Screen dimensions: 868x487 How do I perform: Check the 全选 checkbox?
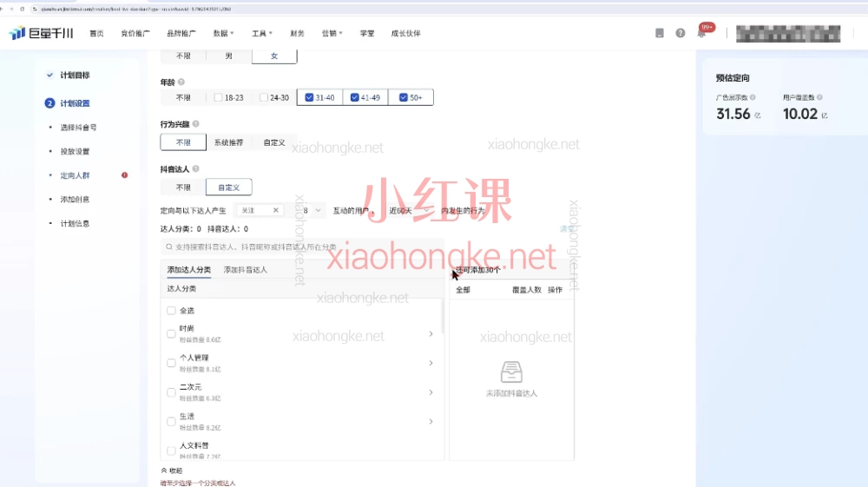171,311
